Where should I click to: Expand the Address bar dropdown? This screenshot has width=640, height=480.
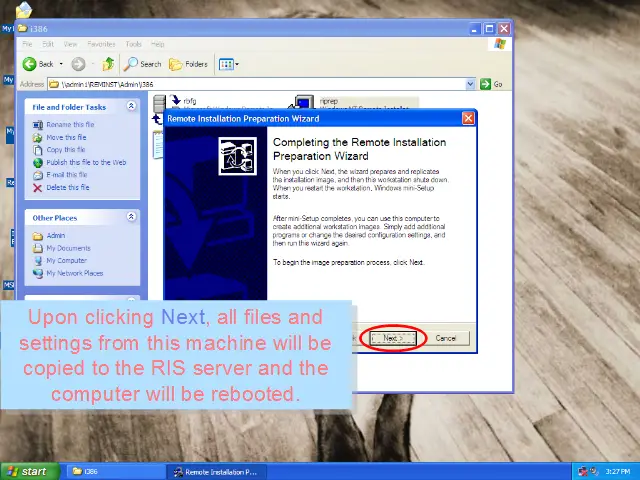470,84
